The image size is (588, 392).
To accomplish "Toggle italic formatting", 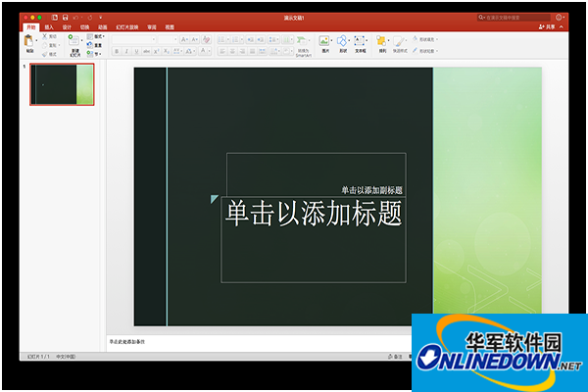I will (126, 51).
